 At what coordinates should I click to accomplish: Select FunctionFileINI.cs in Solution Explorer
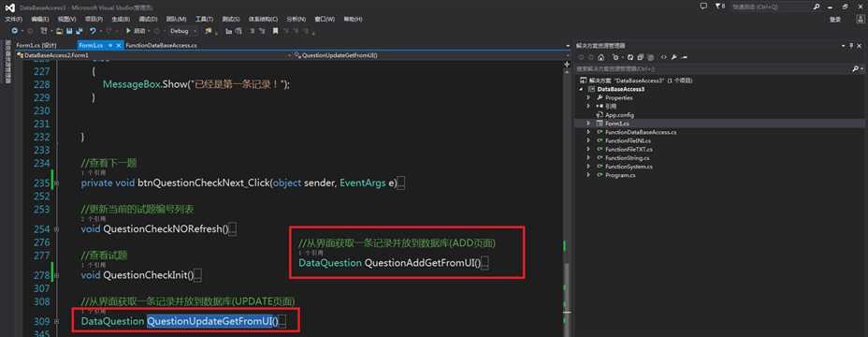628,140
